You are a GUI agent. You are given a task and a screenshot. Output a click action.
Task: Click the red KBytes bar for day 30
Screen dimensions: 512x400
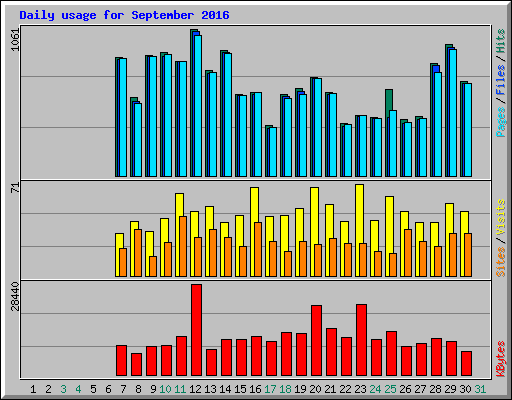pyautogui.click(x=466, y=363)
